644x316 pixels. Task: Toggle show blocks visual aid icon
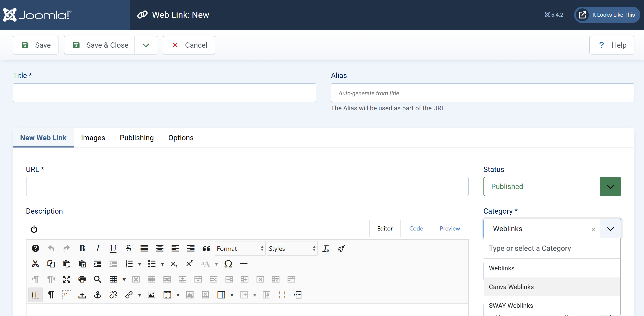point(66,295)
